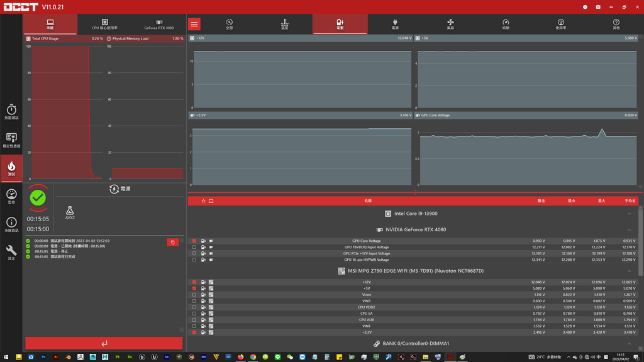Screen dimensions: 644x362
Task: Open Firefox from the Windows taskbar
Action: 241,357
